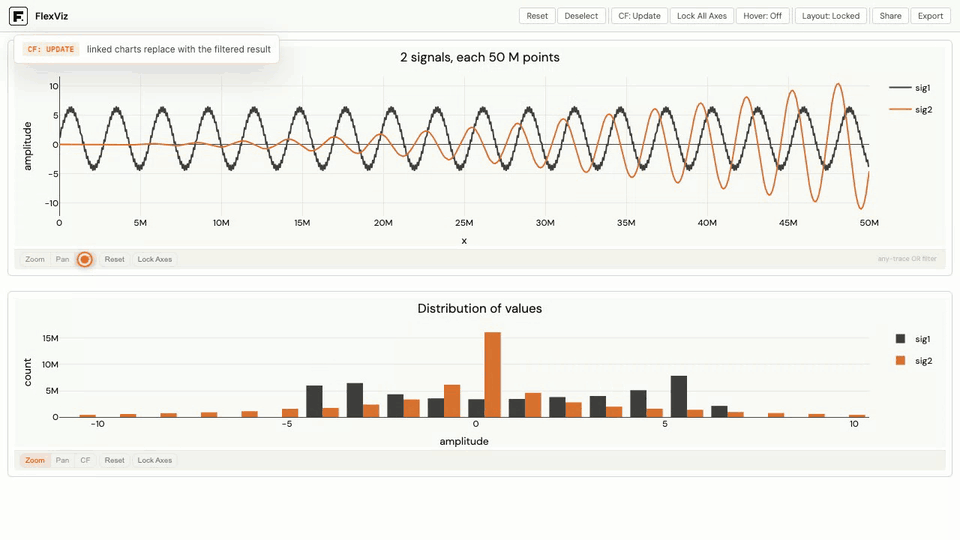Click the 25M tick label on the x axis
The width and height of the screenshot is (960, 540).
(x=464, y=223)
